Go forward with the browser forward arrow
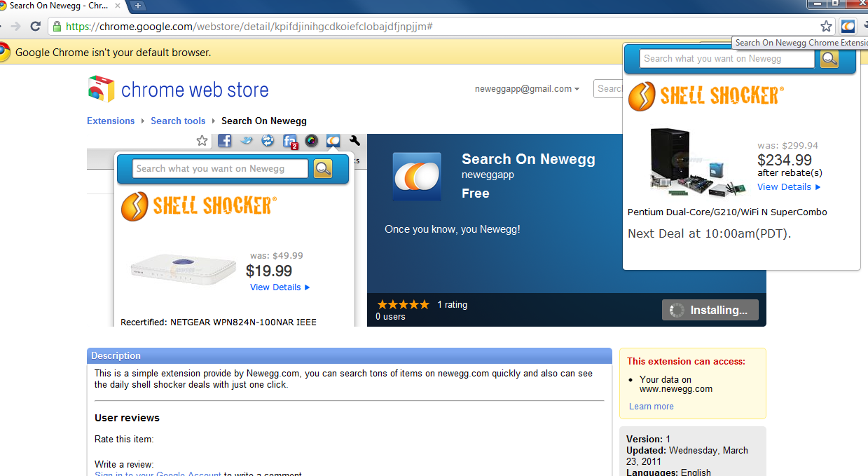Image resolution: width=868 pixels, height=476 pixels. pos(15,27)
